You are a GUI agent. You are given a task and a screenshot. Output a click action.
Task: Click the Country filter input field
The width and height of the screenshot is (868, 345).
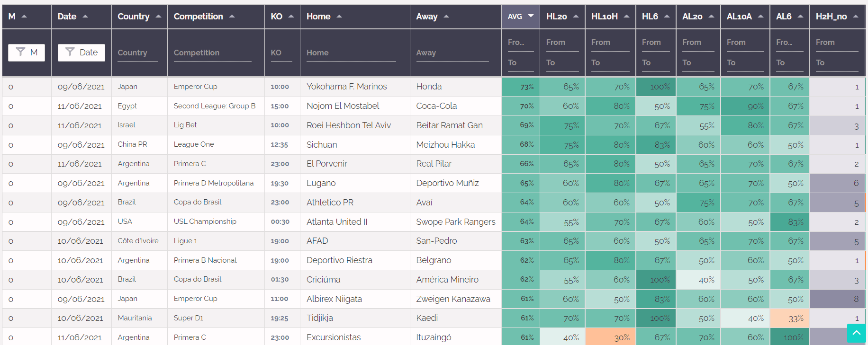[x=137, y=53]
